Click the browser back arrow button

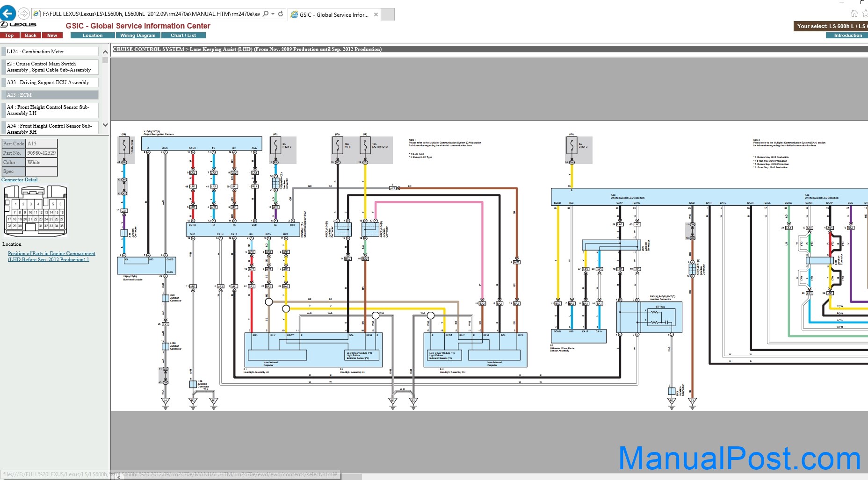pos(8,14)
